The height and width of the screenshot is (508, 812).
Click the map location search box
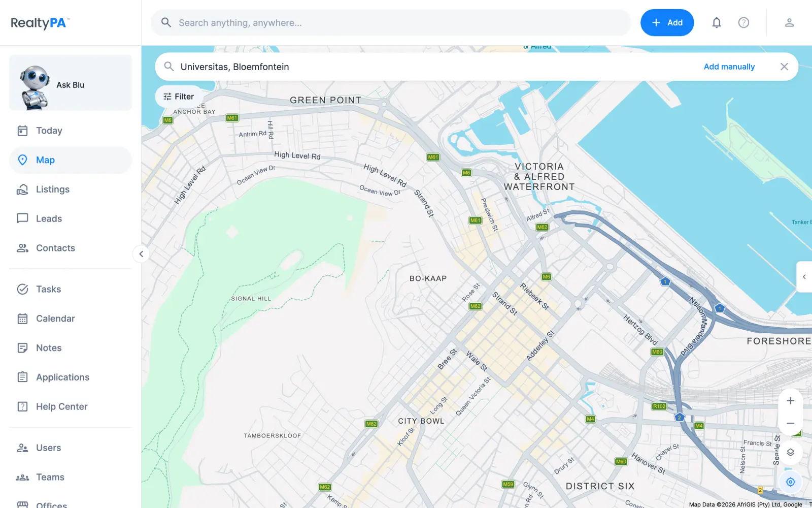[436, 67]
